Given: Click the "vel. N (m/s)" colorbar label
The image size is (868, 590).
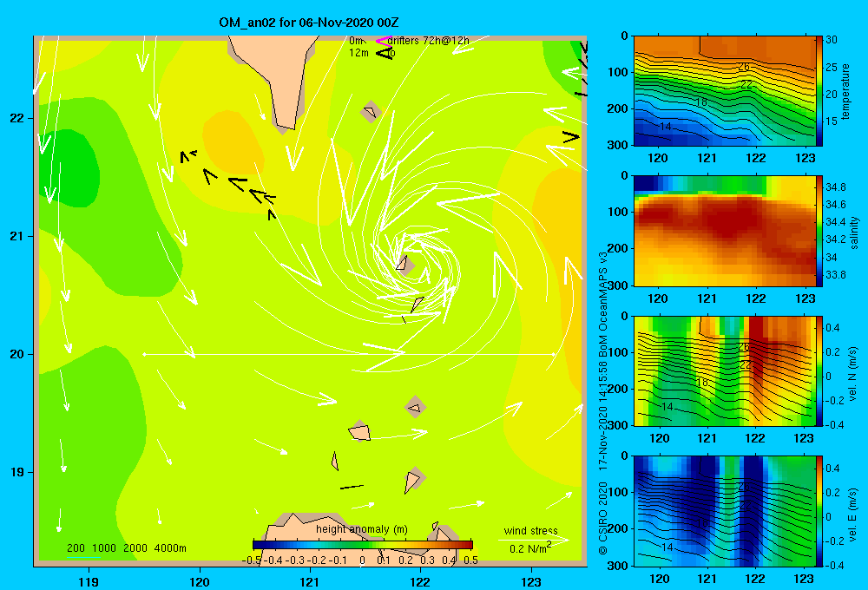Looking at the screenshot, I should 853,374.
